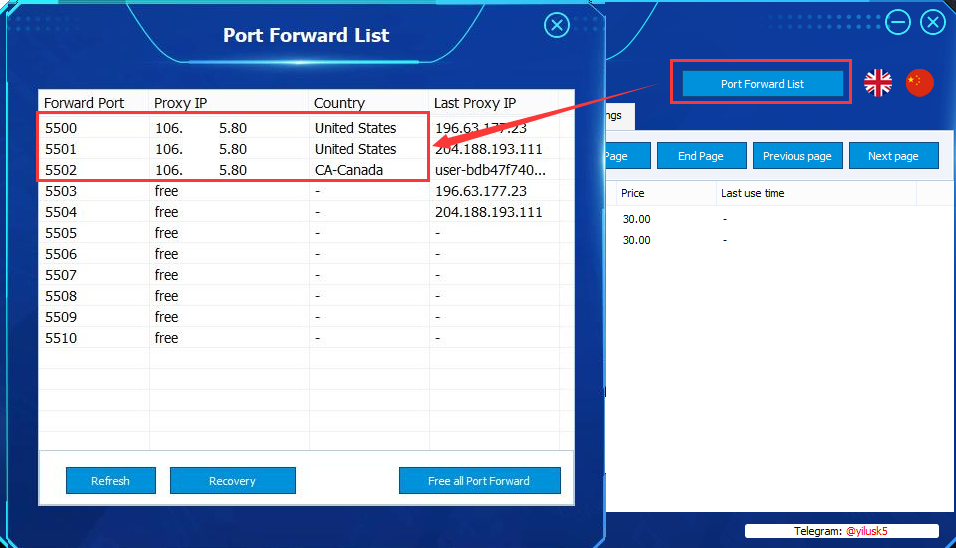This screenshot has height=548, width=956.
Task: Select forward port 5508 row
Action: tap(306, 296)
